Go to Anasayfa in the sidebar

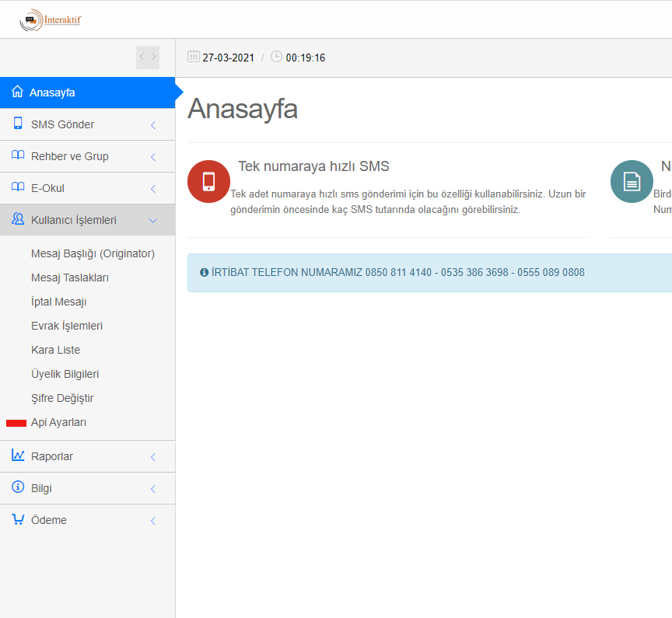point(52,93)
